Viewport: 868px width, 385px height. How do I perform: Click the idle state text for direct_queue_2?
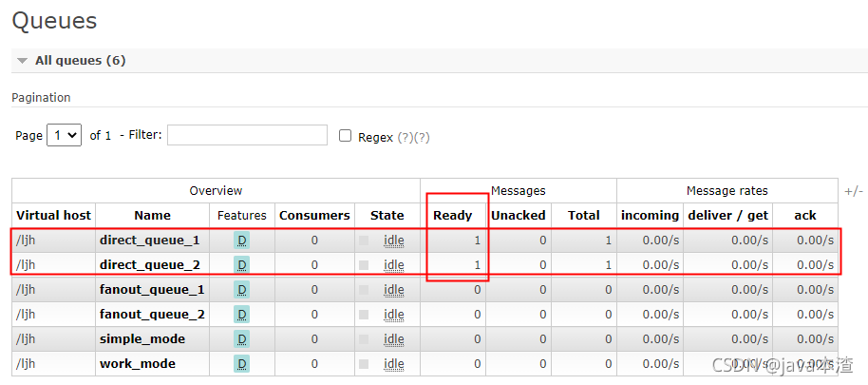tap(393, 265)
